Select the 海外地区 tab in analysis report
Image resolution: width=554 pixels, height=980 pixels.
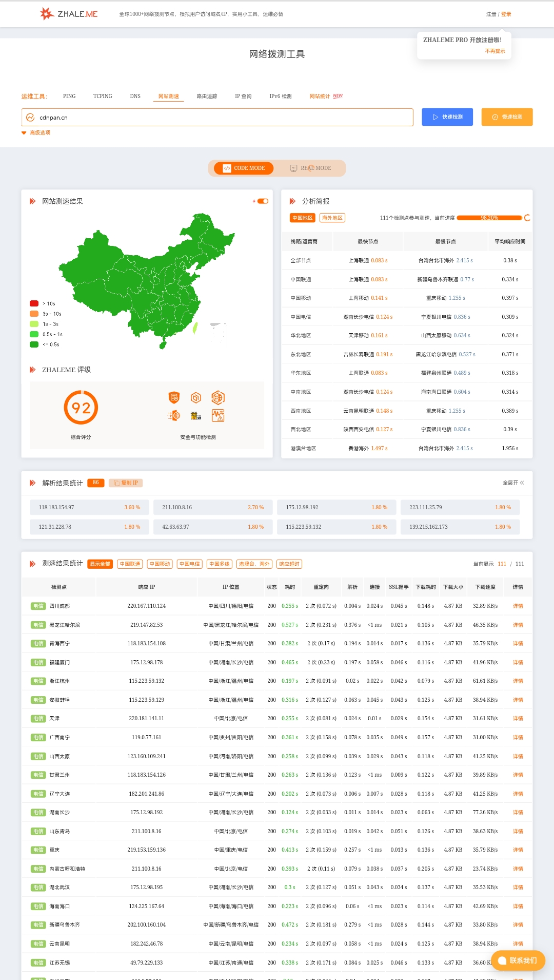[x=332, y=218]
